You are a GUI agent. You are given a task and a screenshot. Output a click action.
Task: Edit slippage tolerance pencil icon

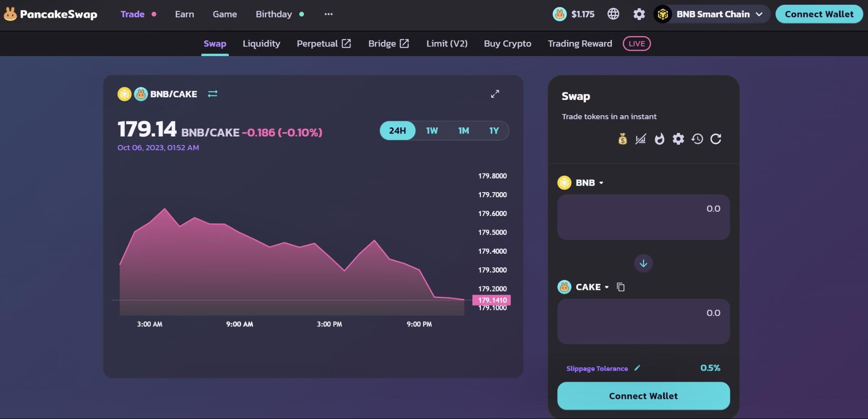(637, 368)
